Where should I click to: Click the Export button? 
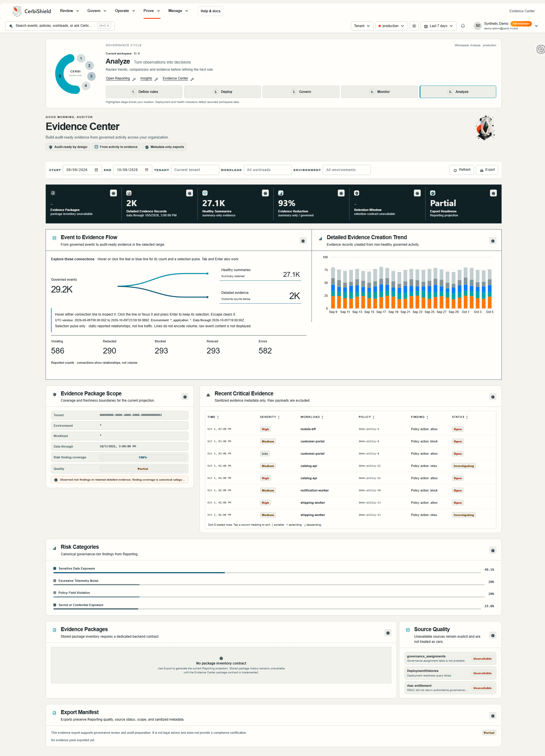[x=487, y=170]
